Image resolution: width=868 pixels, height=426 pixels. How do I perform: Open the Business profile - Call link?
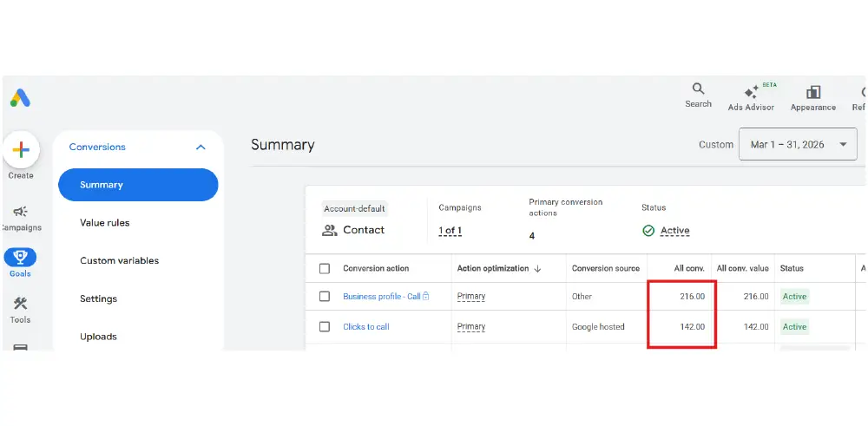[x=381, y=297]
